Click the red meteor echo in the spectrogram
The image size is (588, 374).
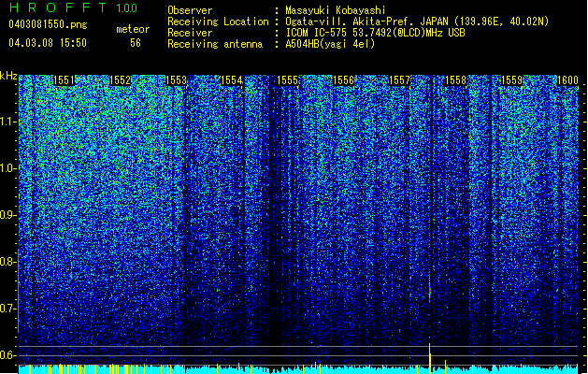(x=430, y=291)
